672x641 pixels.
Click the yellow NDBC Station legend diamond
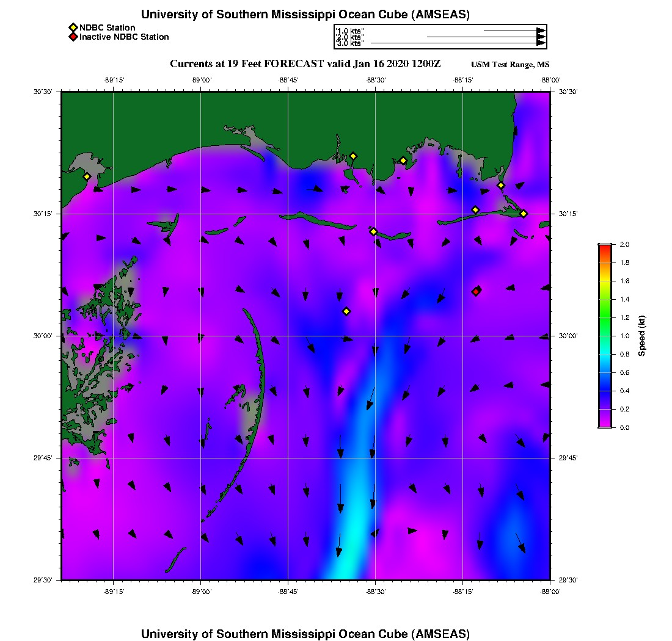point(73,27)
